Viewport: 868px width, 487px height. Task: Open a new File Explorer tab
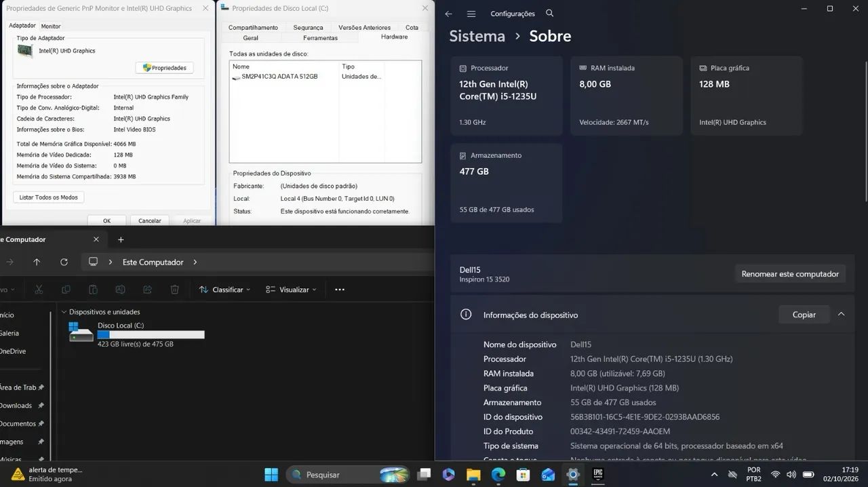(121, 239)
